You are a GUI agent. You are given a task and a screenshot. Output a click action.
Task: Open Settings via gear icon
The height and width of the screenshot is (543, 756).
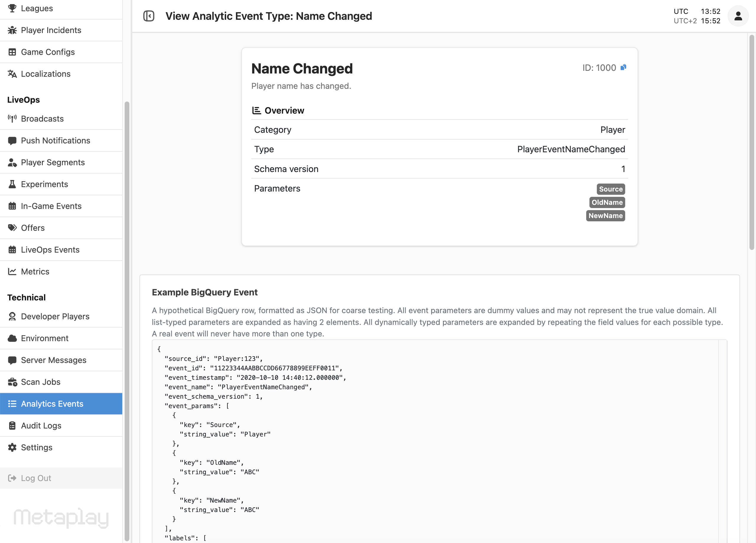tap(12, 447)
